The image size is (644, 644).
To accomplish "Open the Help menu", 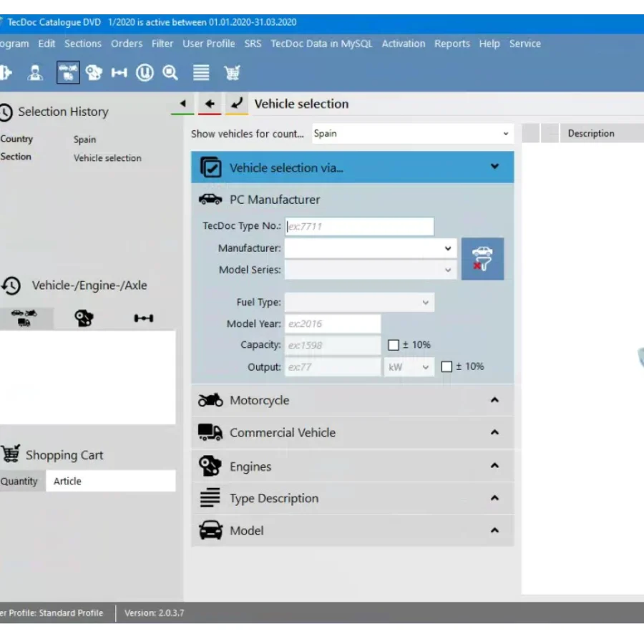I will point(489,44).
